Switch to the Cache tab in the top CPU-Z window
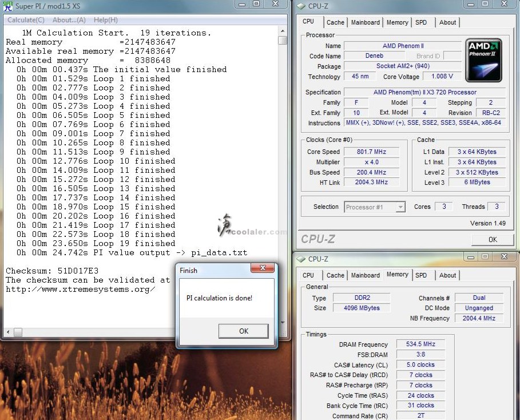Viewport: 520px width, 420px height. pyautogui.click(x=335, y=22)
